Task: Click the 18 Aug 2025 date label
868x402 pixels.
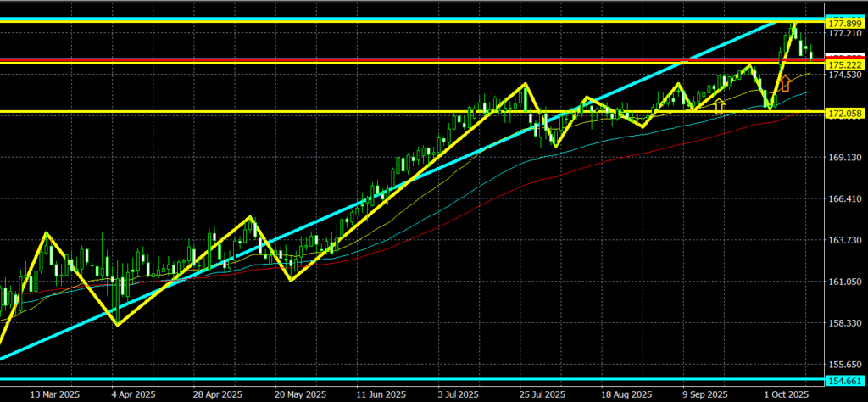Action: click(628, 394)
